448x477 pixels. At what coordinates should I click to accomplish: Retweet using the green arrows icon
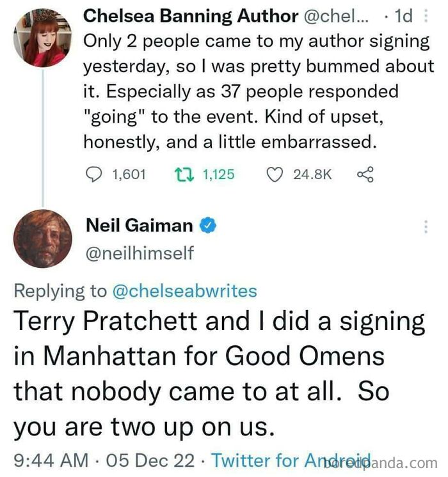pos(184,175)
